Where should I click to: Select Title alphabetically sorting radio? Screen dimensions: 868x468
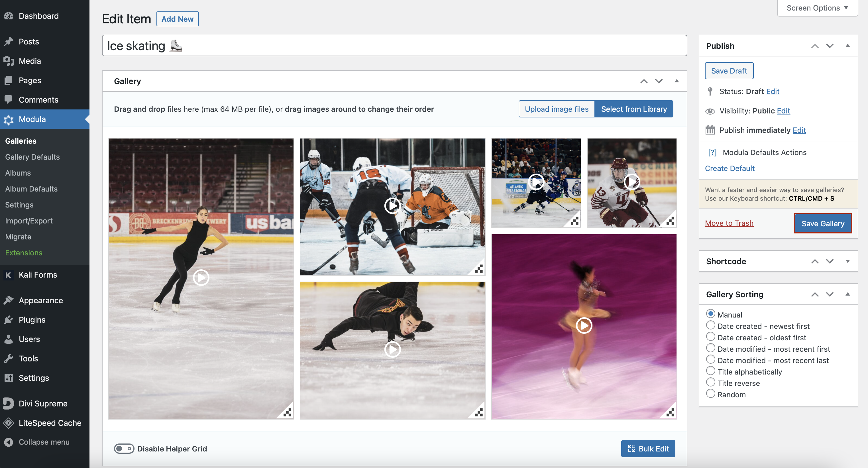710,371
